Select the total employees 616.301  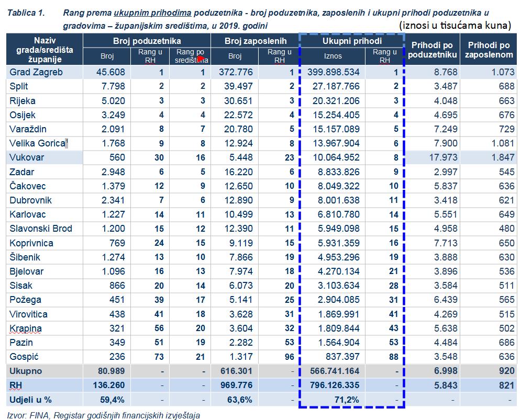pos(236,371)
